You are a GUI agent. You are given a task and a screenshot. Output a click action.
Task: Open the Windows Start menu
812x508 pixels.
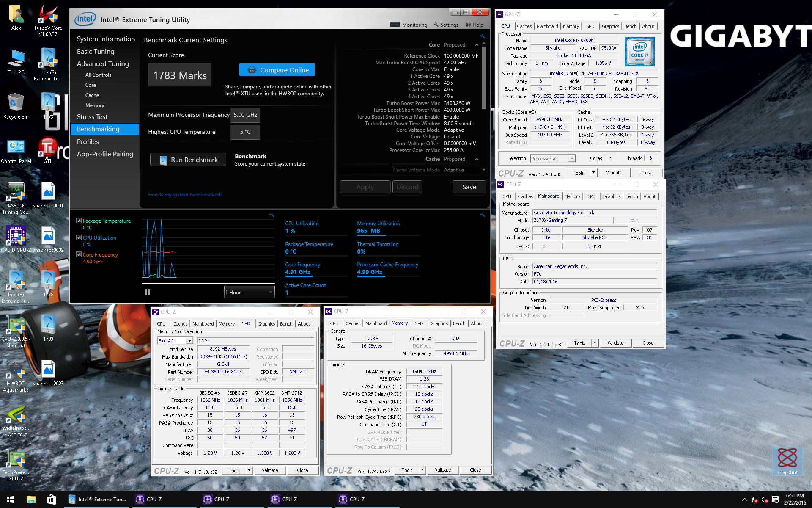click(x=10, y=500)
